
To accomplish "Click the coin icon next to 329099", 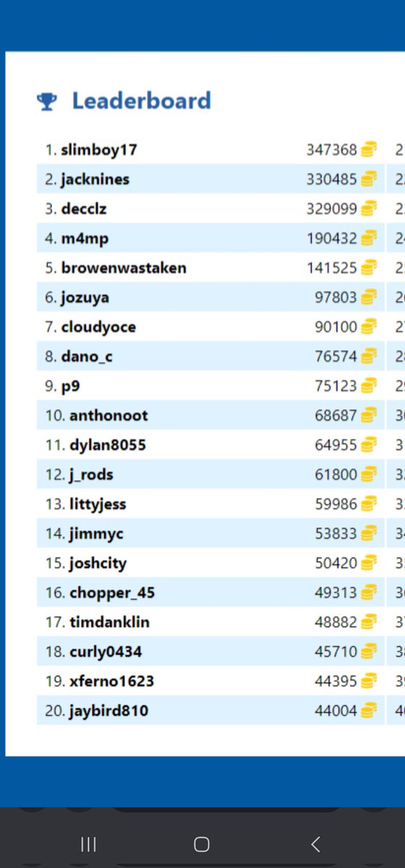I will coord(369,209).
